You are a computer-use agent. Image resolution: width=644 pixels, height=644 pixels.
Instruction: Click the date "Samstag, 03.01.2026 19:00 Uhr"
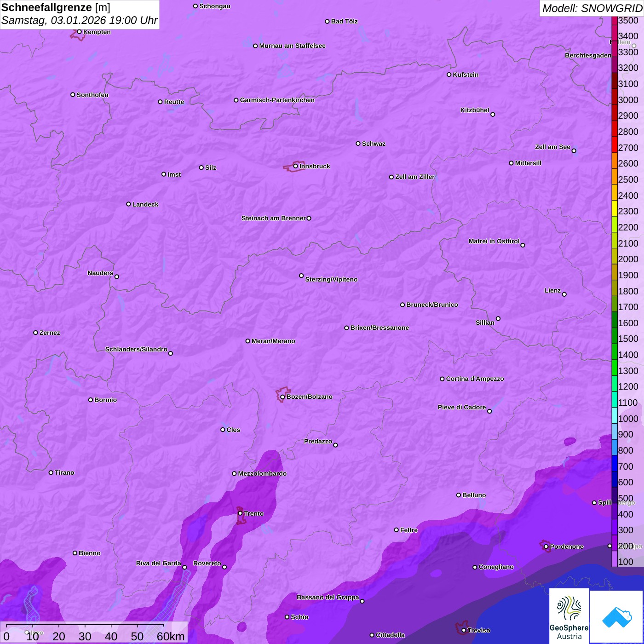point(80,21)
